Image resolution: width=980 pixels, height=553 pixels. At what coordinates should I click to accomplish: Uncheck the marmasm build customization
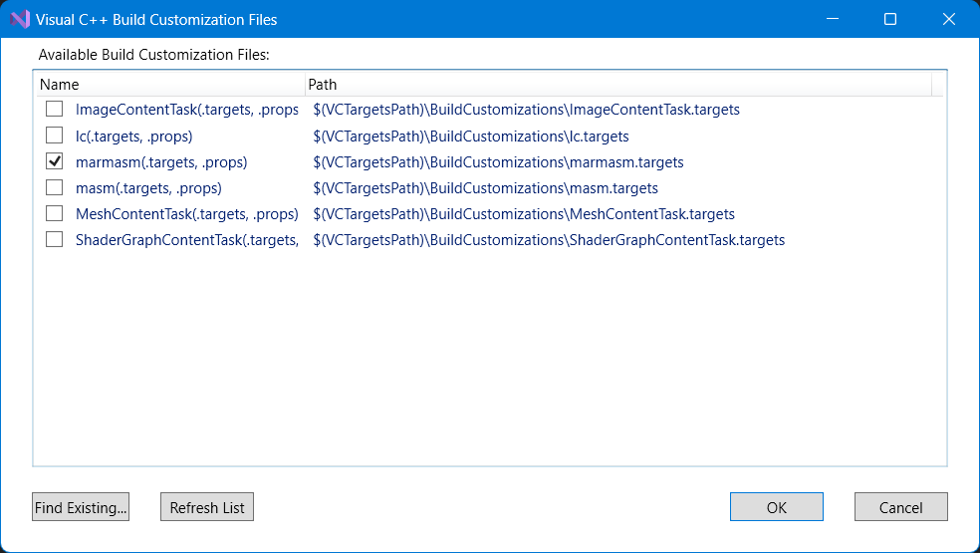55,161
